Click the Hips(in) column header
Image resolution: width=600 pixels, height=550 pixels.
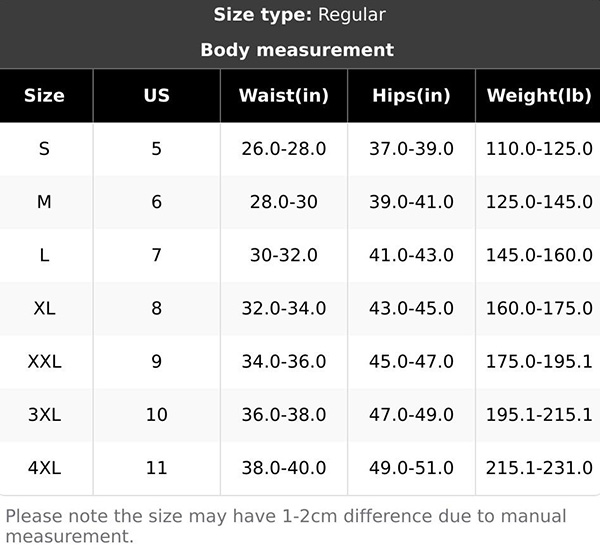click(411, 95)
